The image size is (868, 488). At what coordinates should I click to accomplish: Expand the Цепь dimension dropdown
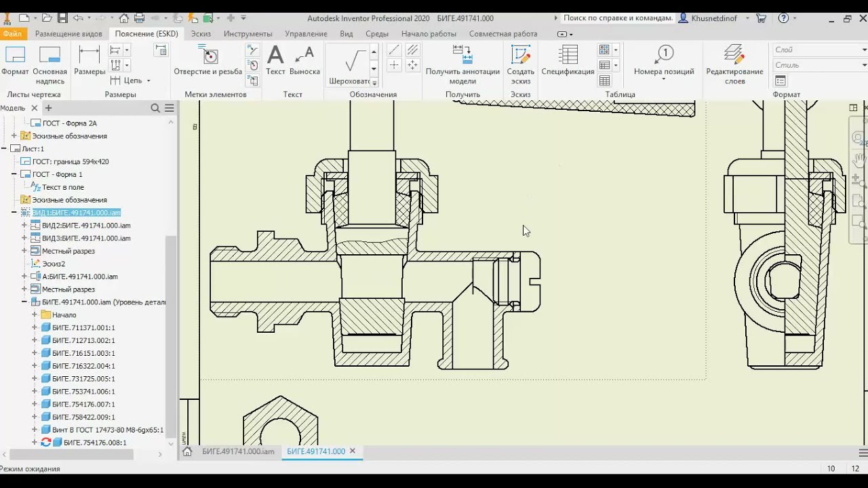[x=148, y=81]
